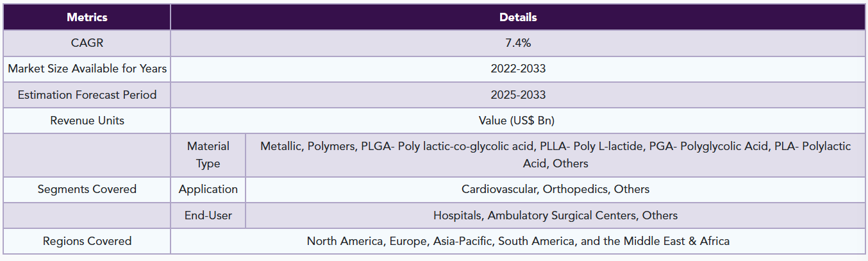Select Market Size Available for Years cell
This screenshot has width=868, height=261.
(x=87, y=69)
